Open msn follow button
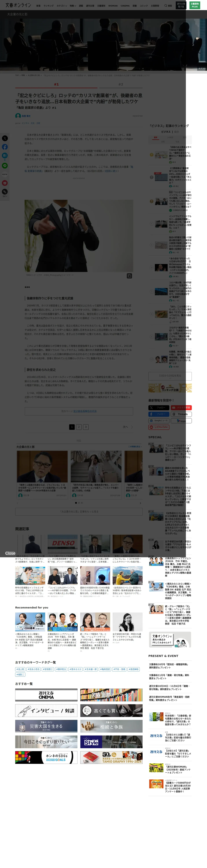This screenshot has width=207, height=868. click(x=181, y=421)
